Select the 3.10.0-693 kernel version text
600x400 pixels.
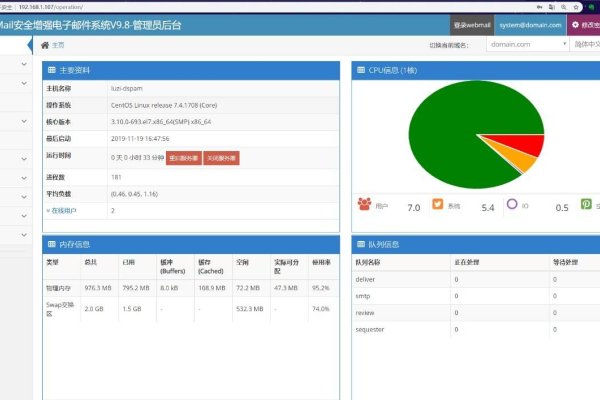tap(161, 122)
